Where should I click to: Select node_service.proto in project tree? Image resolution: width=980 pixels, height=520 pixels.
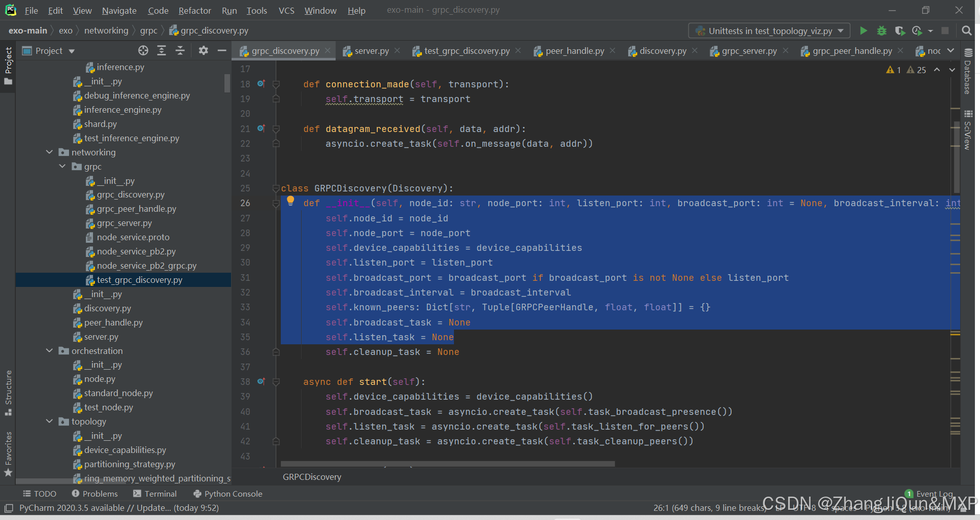coord(133,237)
